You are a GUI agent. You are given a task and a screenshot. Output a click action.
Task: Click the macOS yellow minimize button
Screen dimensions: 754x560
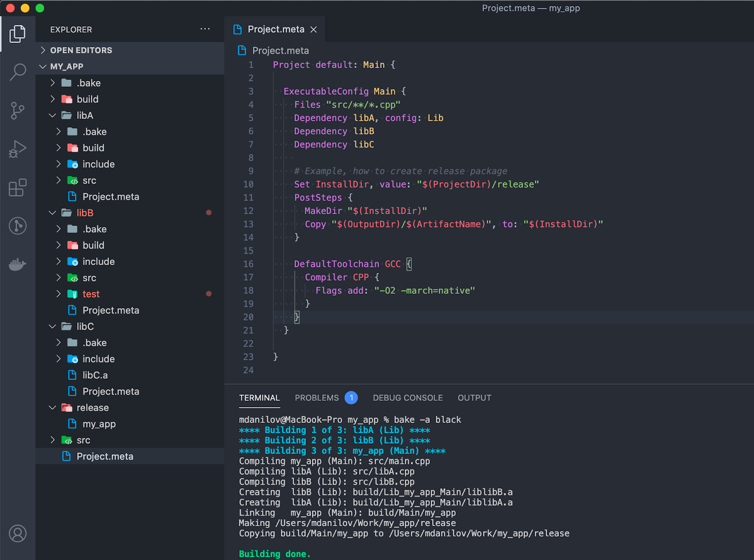(25, 8)
